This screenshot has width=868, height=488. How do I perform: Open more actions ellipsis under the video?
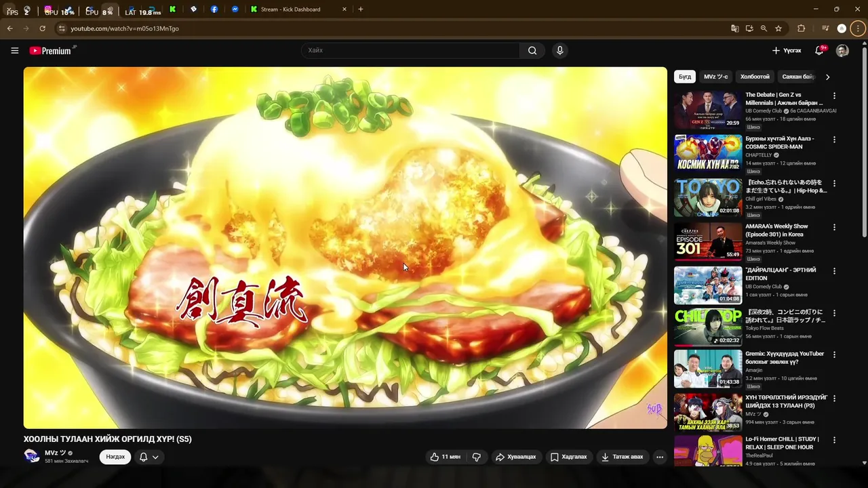click(x=659, y=457)
